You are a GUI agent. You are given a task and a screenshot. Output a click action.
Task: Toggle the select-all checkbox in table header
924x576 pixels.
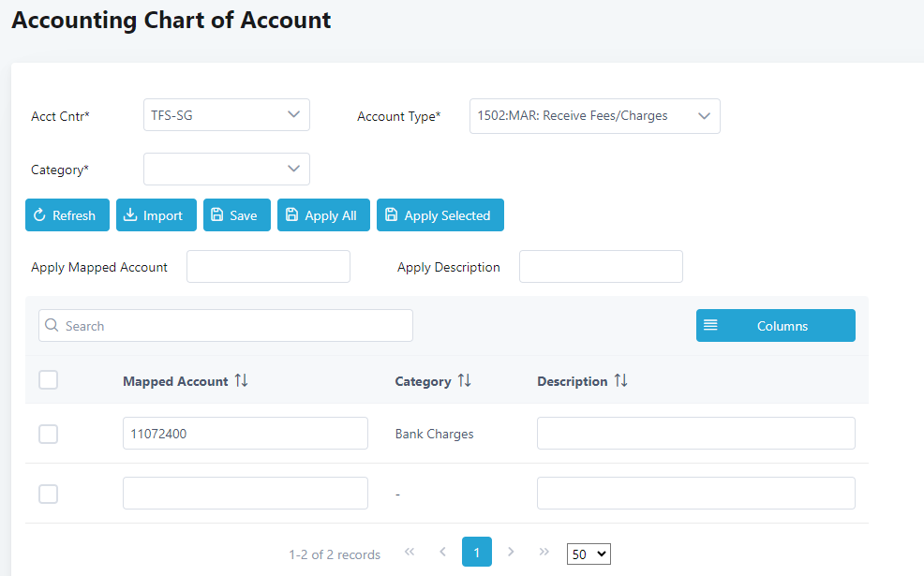tap(49, 380)
